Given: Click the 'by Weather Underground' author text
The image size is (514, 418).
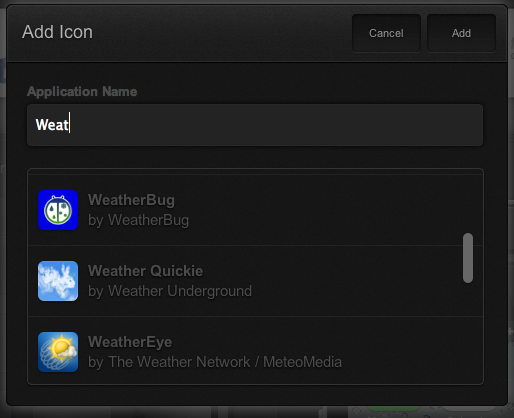Looking at the screenshot, I should (x=170, y=291).
